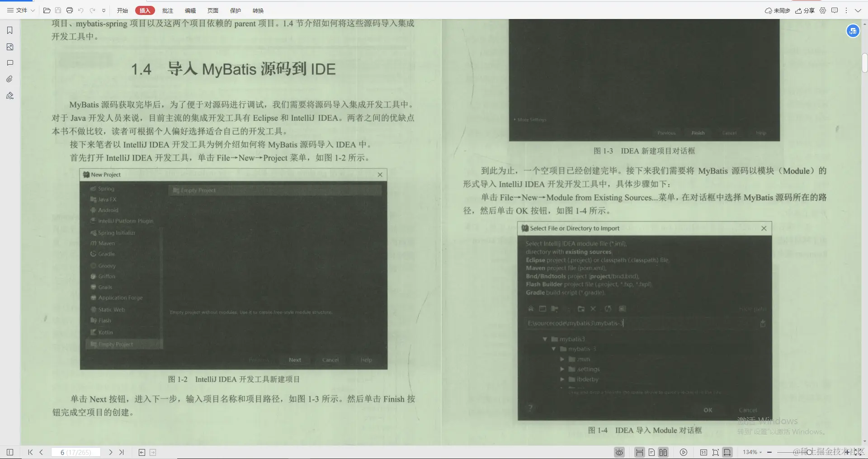Click the 分享 share button
Screen dimensions: 868x459
point(805,10)
